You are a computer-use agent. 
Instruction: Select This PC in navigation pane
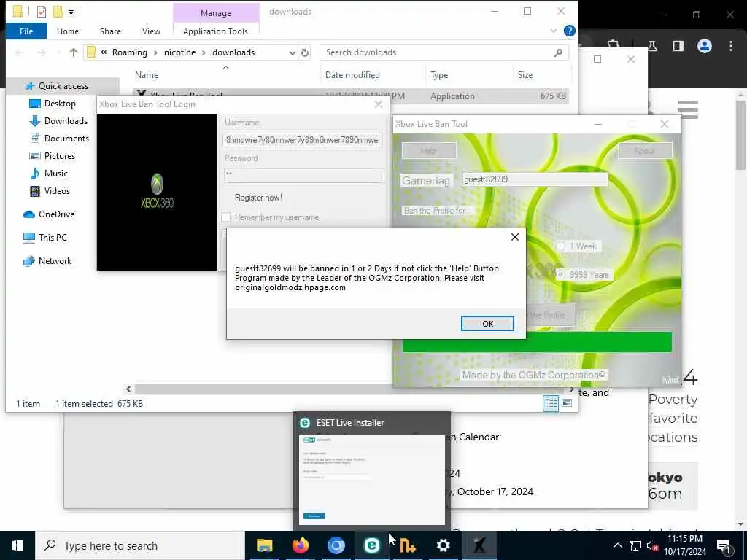pos(53,238)
